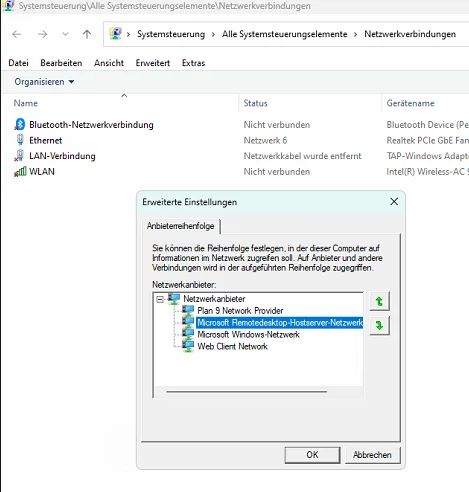The image size is (469, 492).
Task: Click the Web Client Network icon
Action: [188, 346]
